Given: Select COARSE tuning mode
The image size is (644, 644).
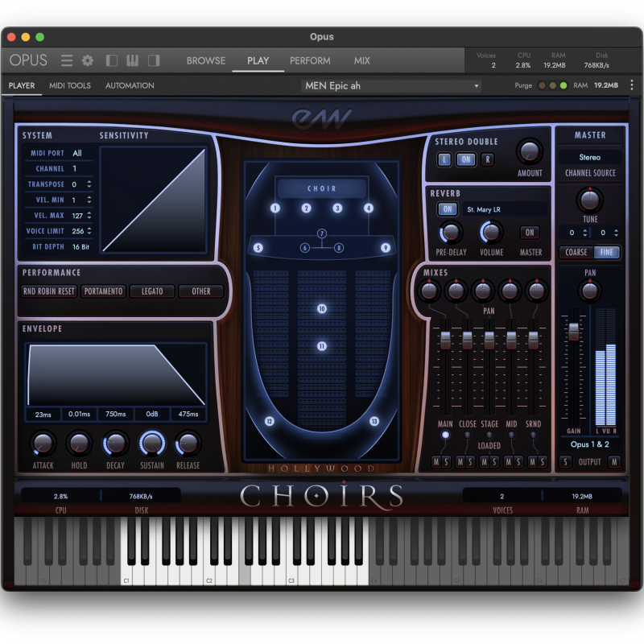Looking at the screenshot, I should click(x=576, y=252).
